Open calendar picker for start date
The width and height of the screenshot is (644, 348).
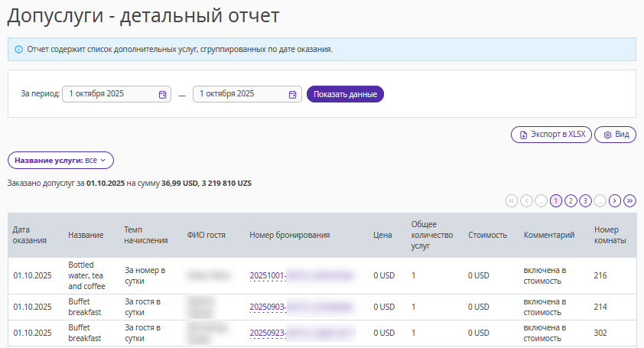click(x=162, y=94)
